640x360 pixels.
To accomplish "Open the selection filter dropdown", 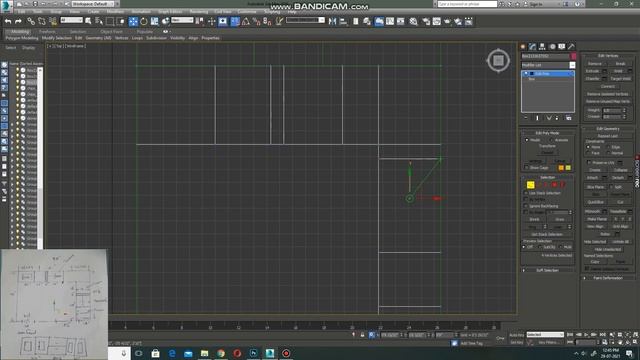I will pyautogui.click(x=71, y=20).
